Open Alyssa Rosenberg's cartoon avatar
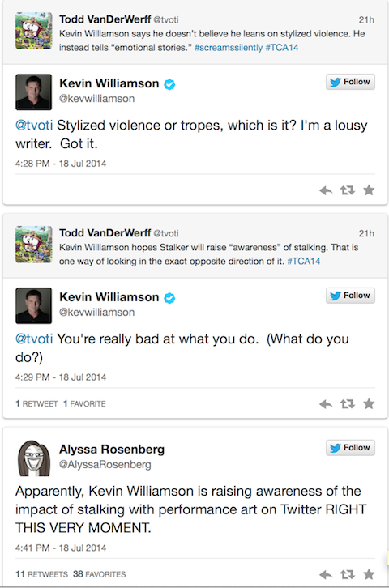Viewport: 389px width, 588px height. pyautogui.click(x=34, y=458)
